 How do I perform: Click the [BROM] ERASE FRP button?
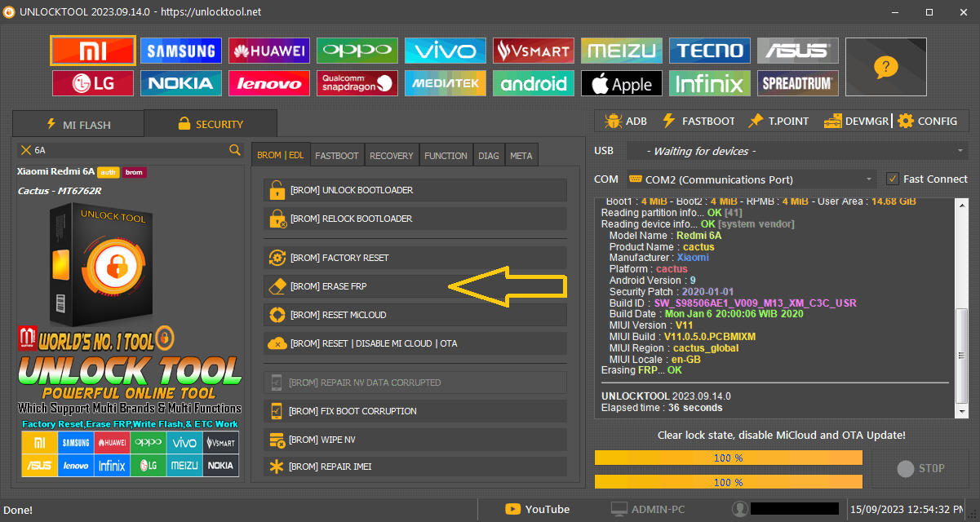point(415,286)
